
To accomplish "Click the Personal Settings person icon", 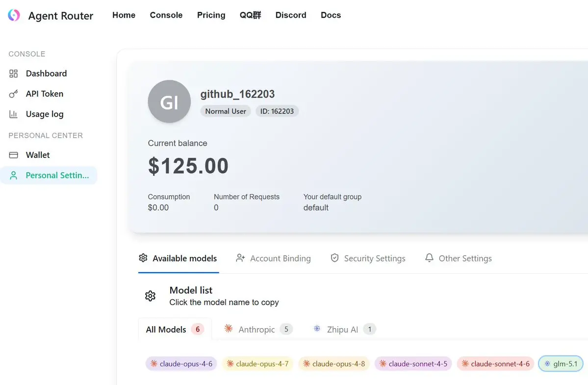I will pos(14,175).
